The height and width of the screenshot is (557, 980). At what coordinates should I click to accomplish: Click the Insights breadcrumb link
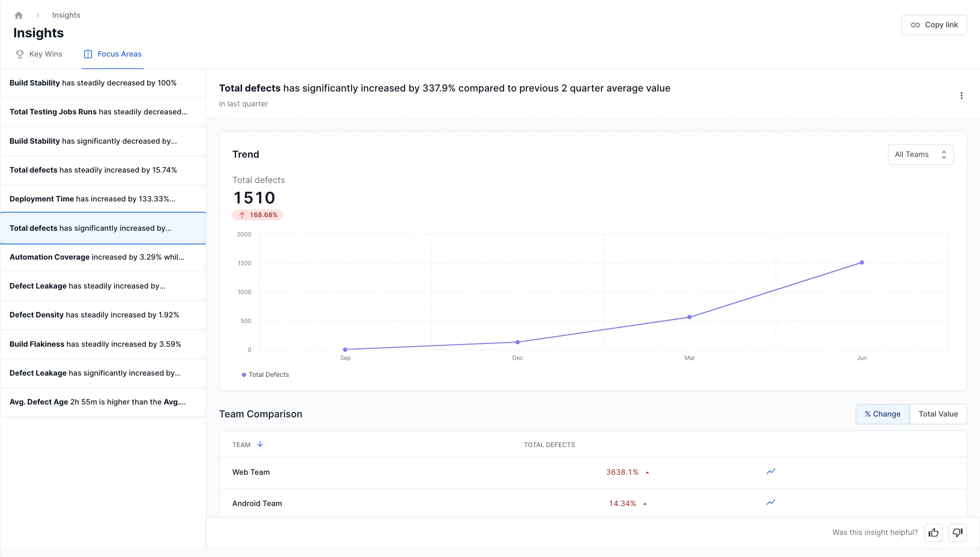[x=66, y=15]
